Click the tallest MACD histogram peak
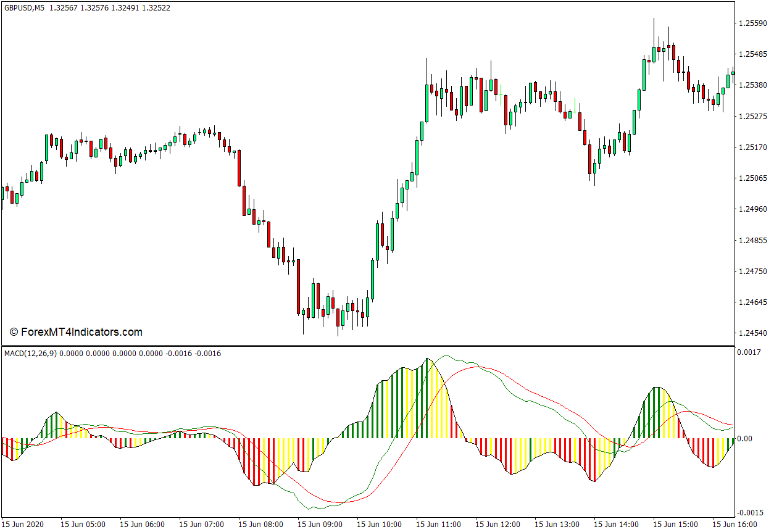 [x=427, y=360]
